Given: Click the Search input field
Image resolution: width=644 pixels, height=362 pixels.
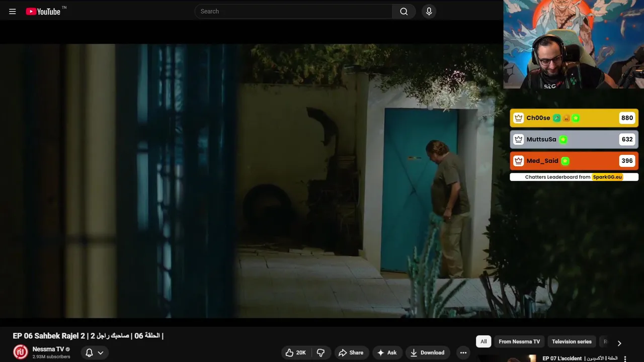Looking at the screenshot, I should pos(293,11).
